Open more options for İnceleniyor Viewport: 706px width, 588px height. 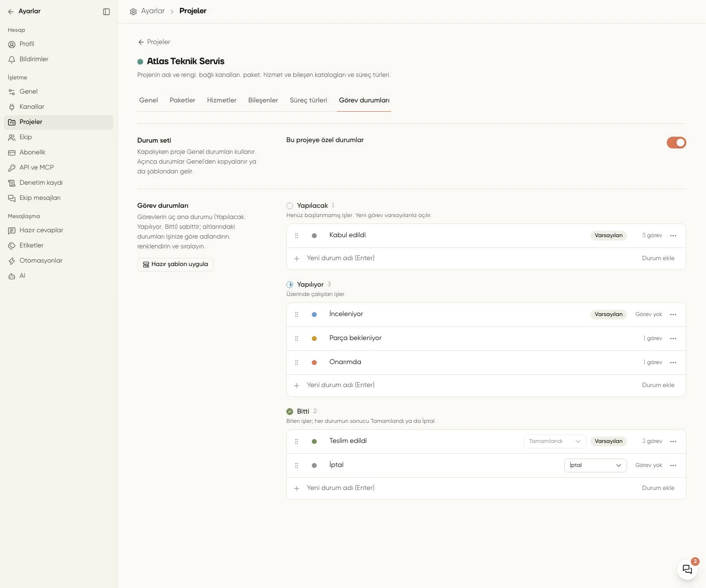click(673, 315)
